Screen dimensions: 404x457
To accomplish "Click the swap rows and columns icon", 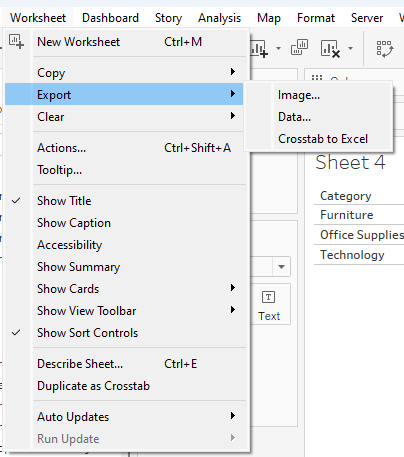I will click(385, 49).
